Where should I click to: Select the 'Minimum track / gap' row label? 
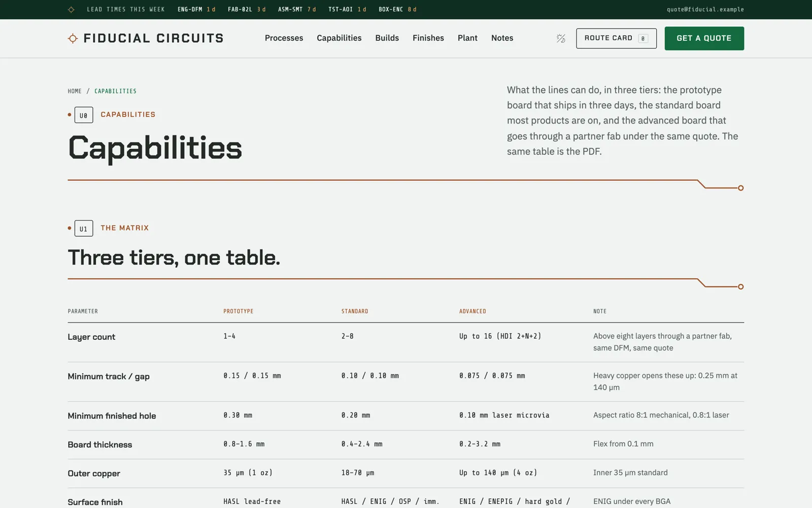[109, 377]
